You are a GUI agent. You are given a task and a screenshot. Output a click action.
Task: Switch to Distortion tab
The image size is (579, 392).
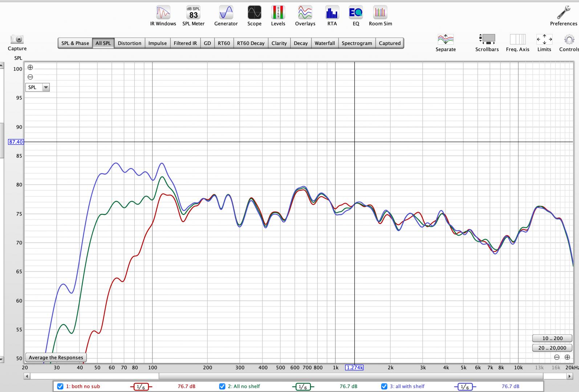pyautogui.click(x=130, y=43)
